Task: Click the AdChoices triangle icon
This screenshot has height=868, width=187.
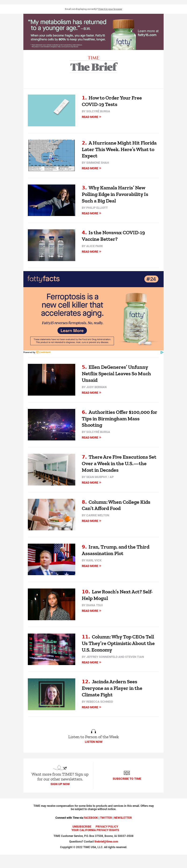Action: click(162, 352)
